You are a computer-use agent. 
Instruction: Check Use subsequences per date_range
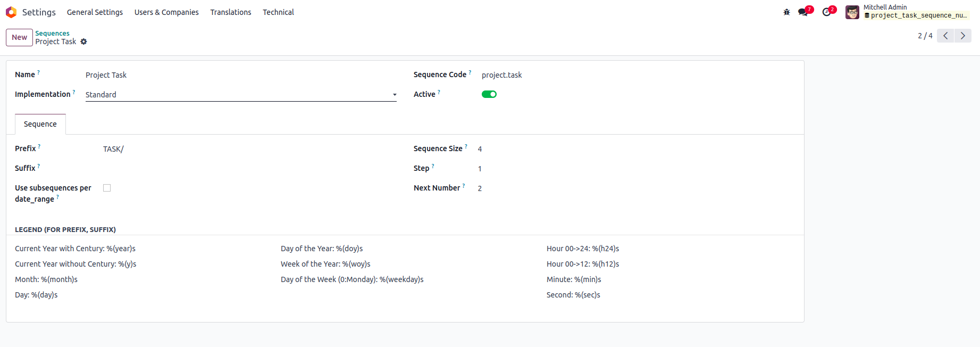(x=107, y=188)
